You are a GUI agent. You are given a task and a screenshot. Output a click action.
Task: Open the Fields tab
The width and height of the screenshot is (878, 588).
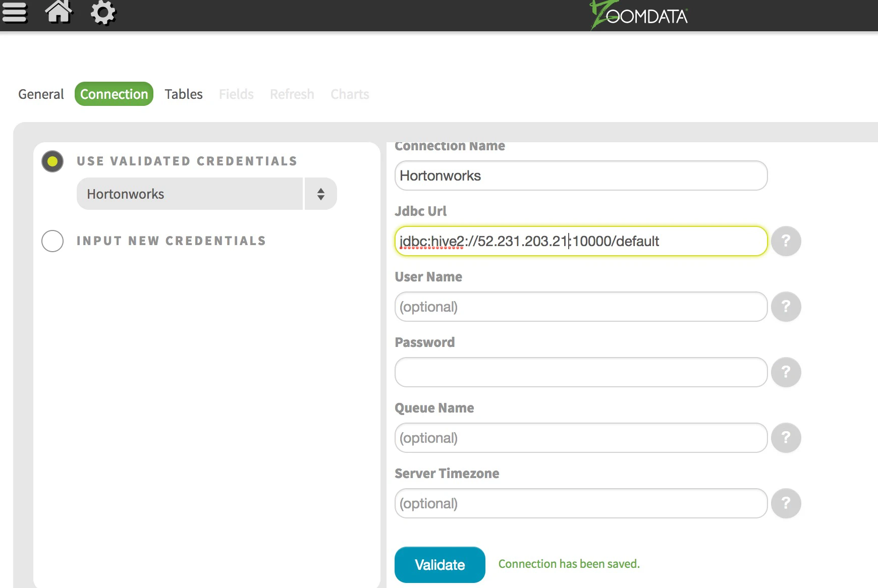236,94
